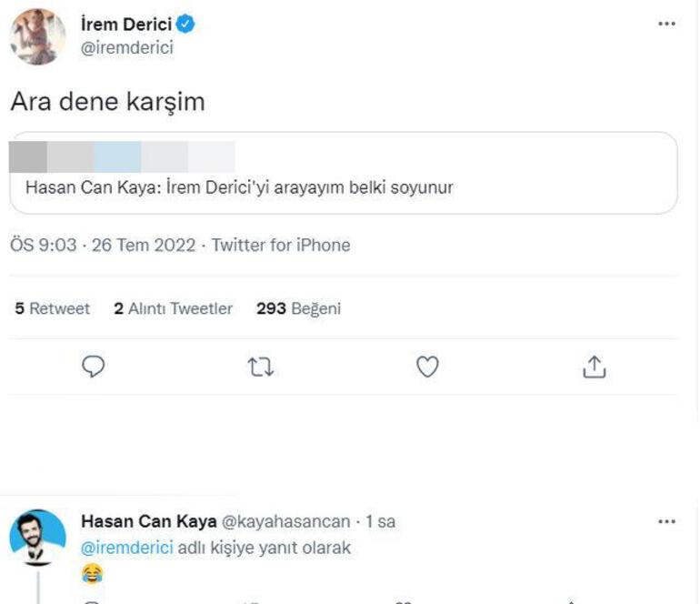Open Hasan Can Kaya's profile avatar

point(38,537)
